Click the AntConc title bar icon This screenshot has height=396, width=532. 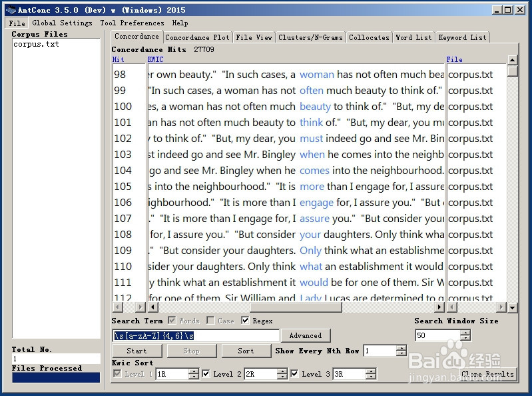[11, 10]
